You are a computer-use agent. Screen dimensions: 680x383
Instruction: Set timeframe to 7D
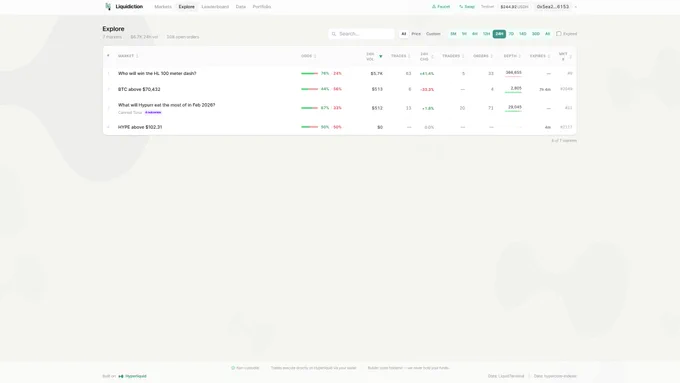[x=511, y=34]
